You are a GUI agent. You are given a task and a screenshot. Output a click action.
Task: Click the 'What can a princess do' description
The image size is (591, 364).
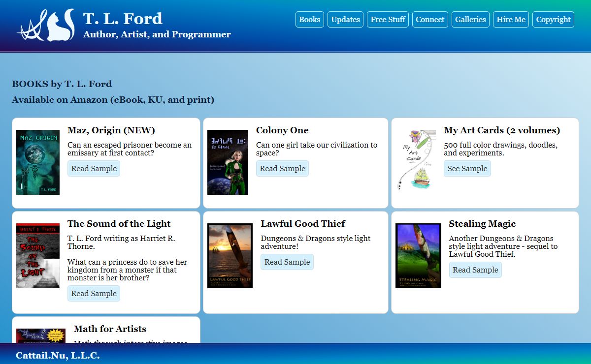click(128, 270)
